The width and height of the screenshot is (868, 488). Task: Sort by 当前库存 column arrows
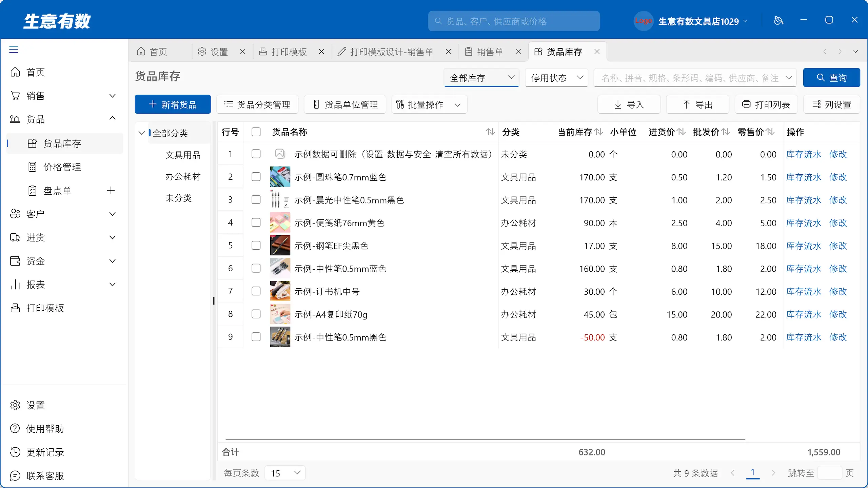pyautogui.click(x=598, y=132)
